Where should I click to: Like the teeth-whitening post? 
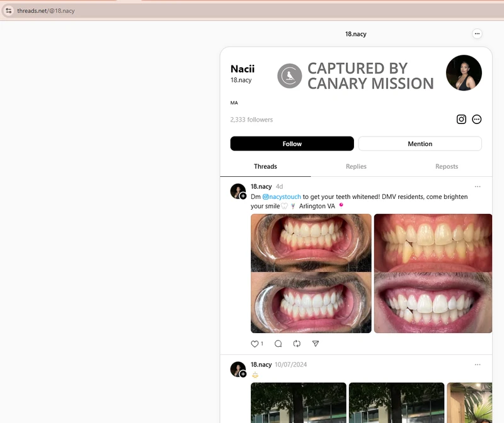click(x=255, y=344)
